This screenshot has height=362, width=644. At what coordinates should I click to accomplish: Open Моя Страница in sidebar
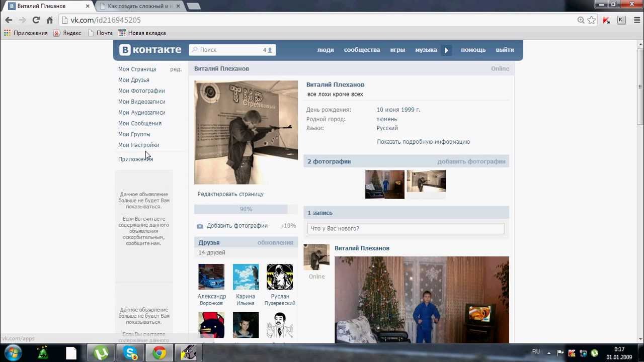[137, 69]
